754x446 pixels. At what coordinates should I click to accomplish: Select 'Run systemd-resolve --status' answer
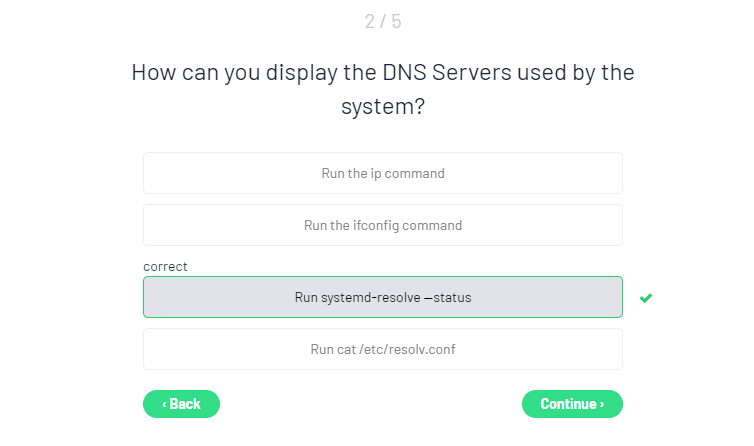point(383,297)
